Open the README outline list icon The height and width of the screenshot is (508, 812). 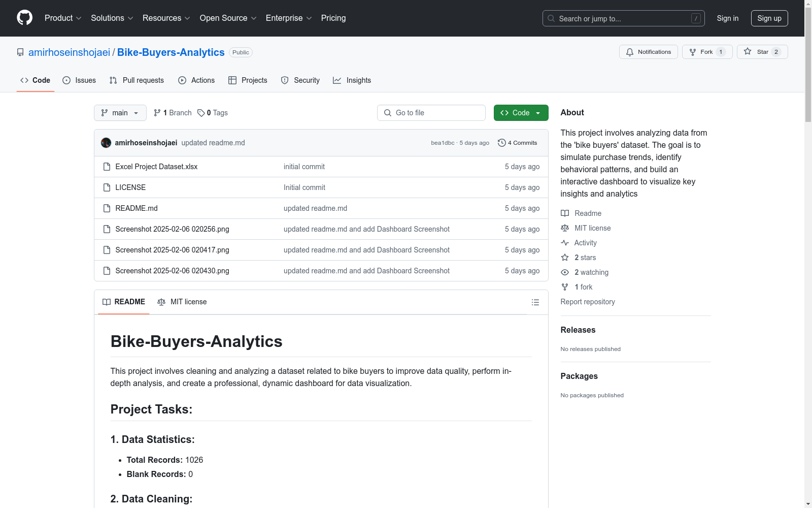pos(535,302)
